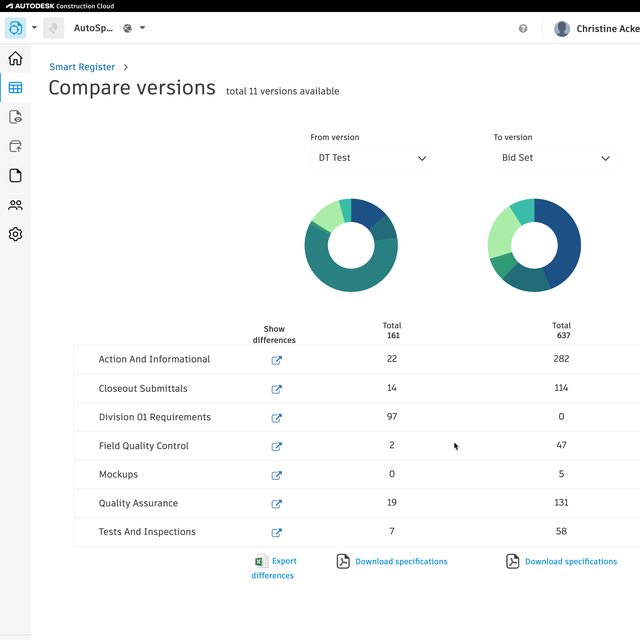
Task: Show differences for Closeout Submittals
Action: (x=277, y=389)
